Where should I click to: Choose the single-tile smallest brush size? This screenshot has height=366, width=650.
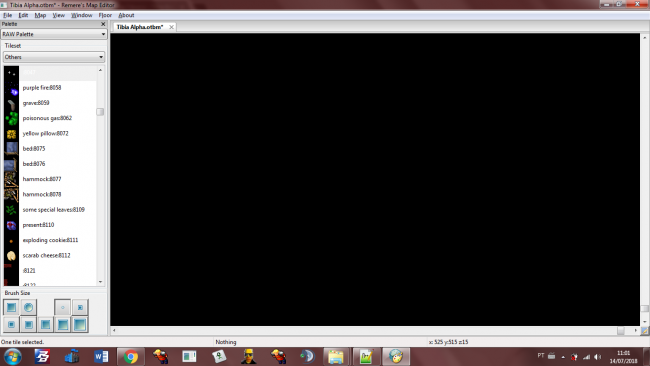point(63,307)
